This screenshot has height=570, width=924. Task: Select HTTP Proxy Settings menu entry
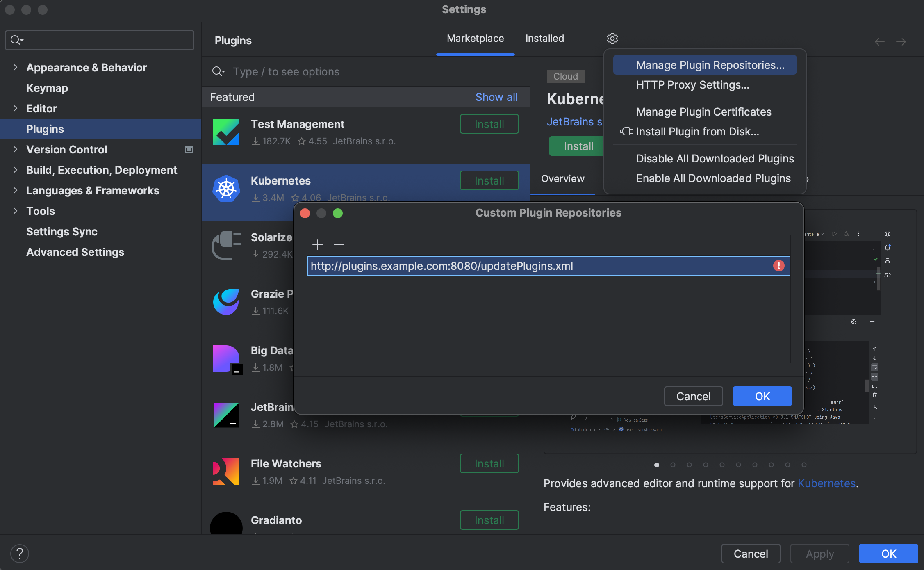[x=692, y=85]
